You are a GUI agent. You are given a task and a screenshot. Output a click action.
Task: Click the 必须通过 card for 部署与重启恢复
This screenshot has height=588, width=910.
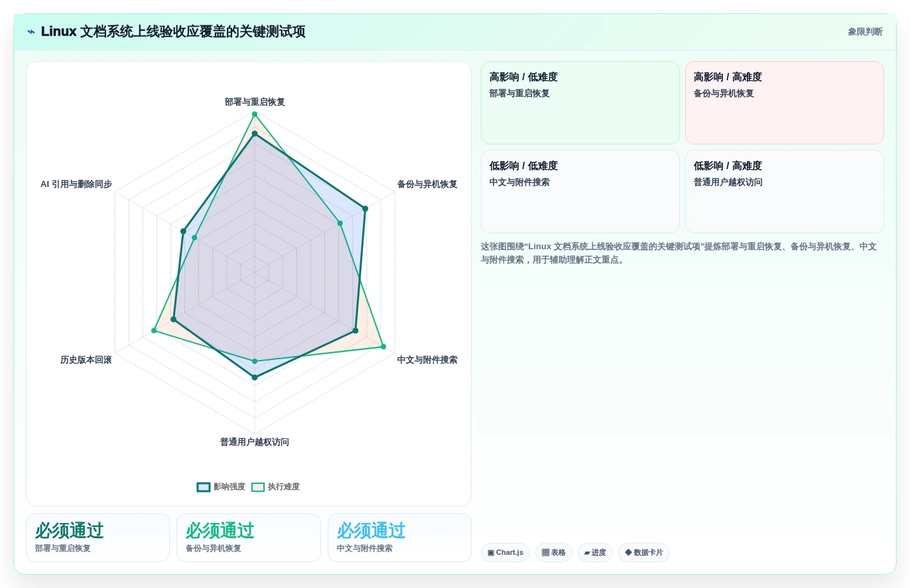pos(98,538)
